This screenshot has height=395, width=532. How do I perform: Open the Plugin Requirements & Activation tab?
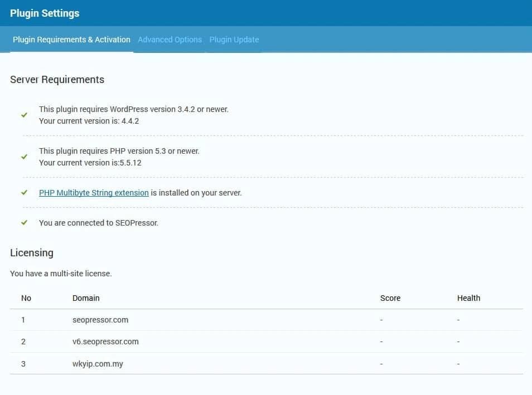[71, 40]
